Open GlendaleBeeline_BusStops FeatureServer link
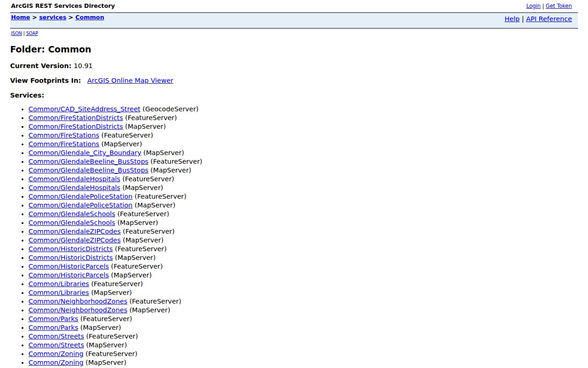588x368 pixels. coord(88,161)
